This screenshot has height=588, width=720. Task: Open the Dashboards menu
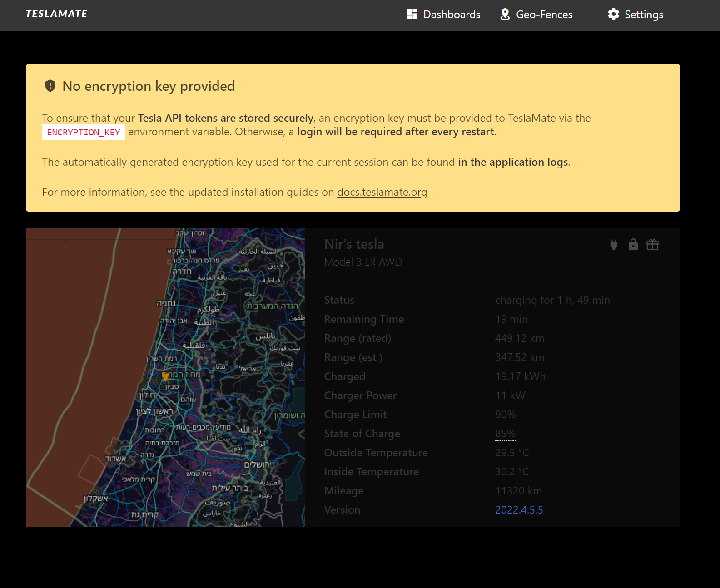[443, 15]
